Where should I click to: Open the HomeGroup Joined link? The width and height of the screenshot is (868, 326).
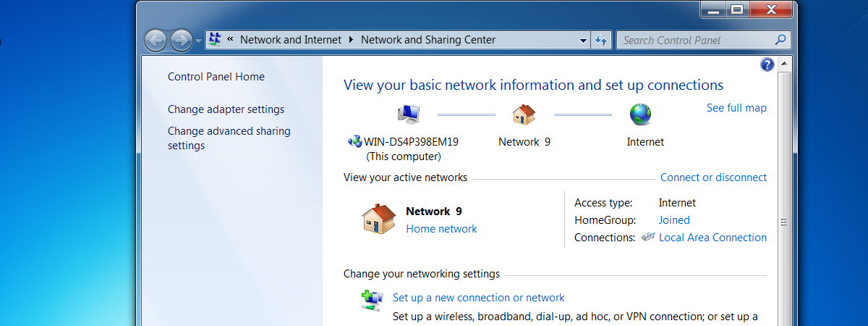674,220
